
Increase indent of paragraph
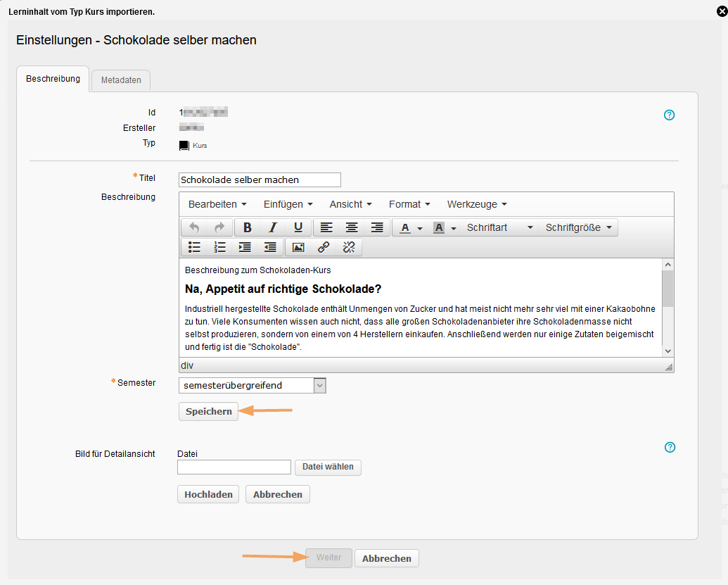tap(245, 247)
